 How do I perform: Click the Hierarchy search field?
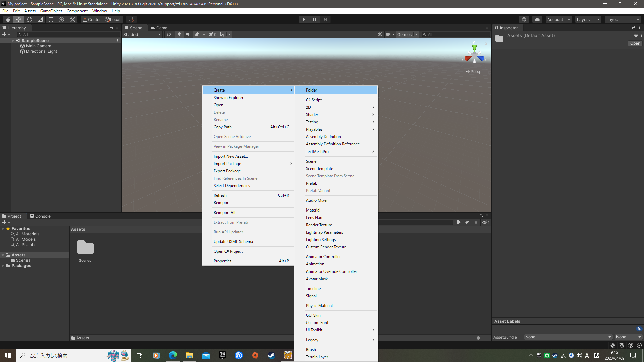coord(69,34)
